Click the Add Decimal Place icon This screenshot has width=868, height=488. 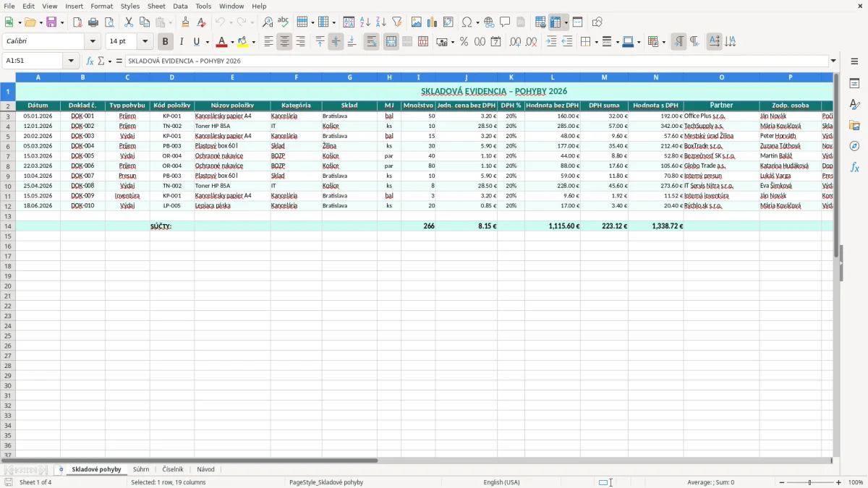[x=515, y=42]
